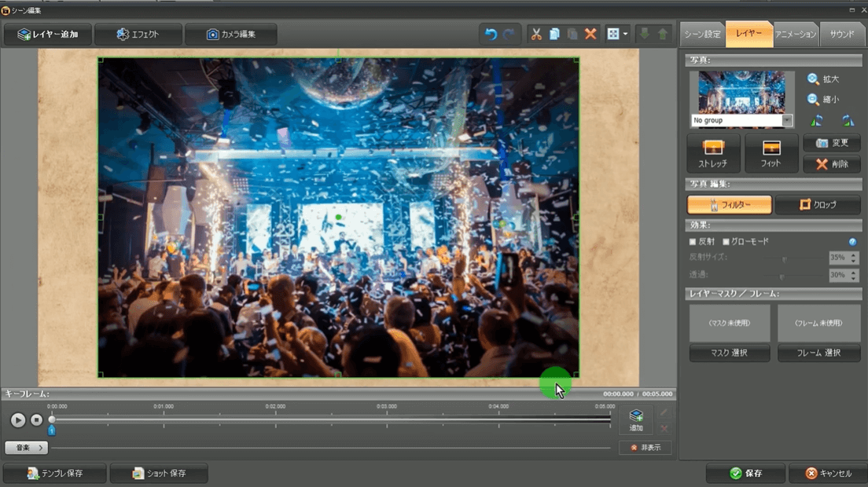Switch to the サウンド tab
This screenshot has width=868, height=487.
(842, 35)
